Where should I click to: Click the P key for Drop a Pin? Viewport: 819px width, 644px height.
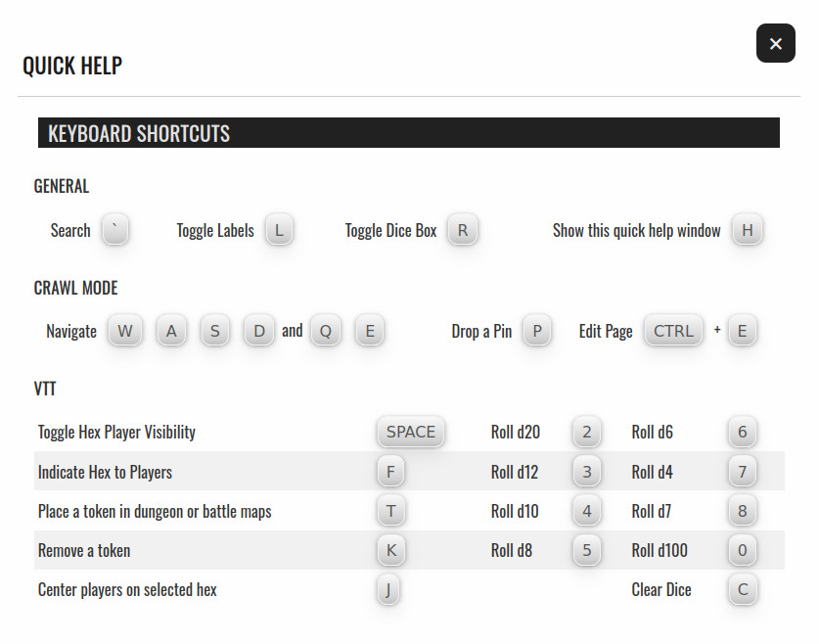[x=536, y=331]
